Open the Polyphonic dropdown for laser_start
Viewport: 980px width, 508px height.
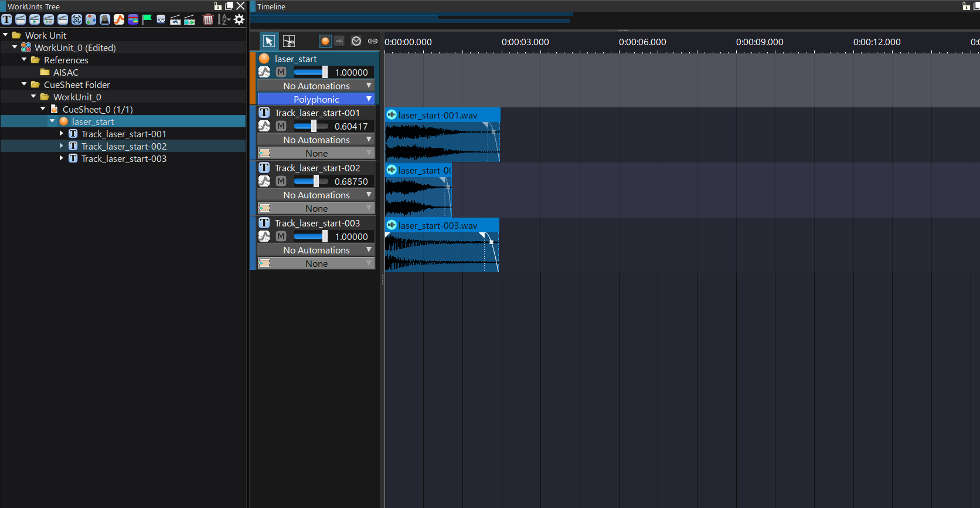click(x=316, y=99)
